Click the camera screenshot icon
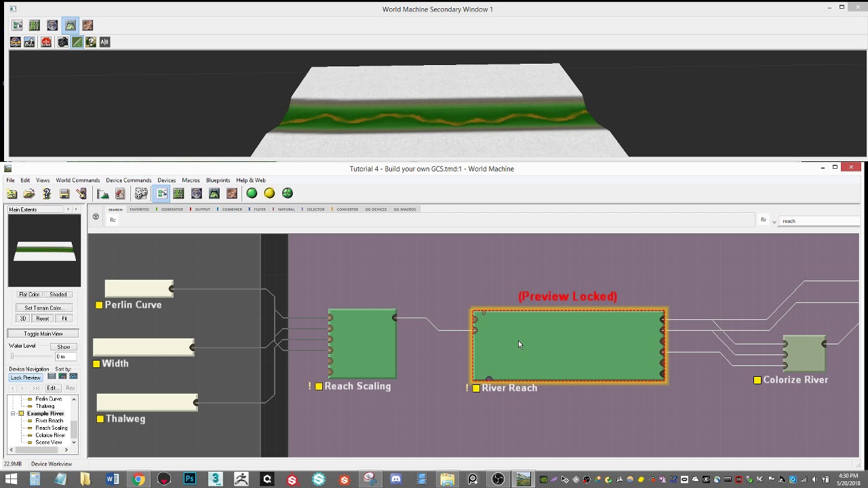 [62, 42]
